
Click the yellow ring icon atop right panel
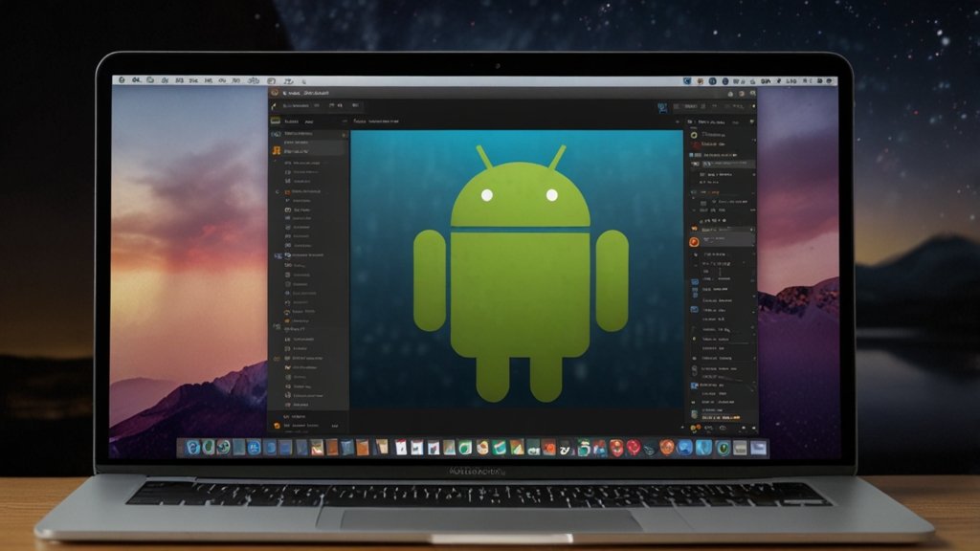693,135
